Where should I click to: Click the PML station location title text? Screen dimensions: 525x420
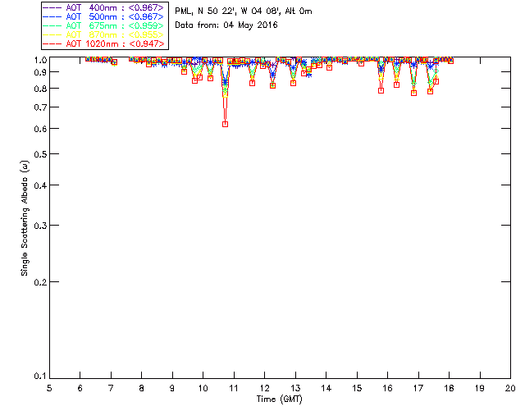(x=244, y=11)
